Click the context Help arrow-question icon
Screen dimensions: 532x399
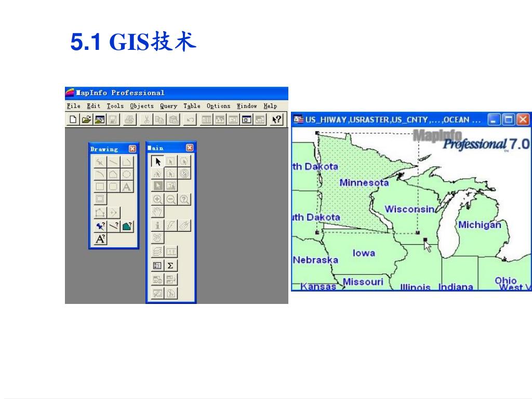277,119
